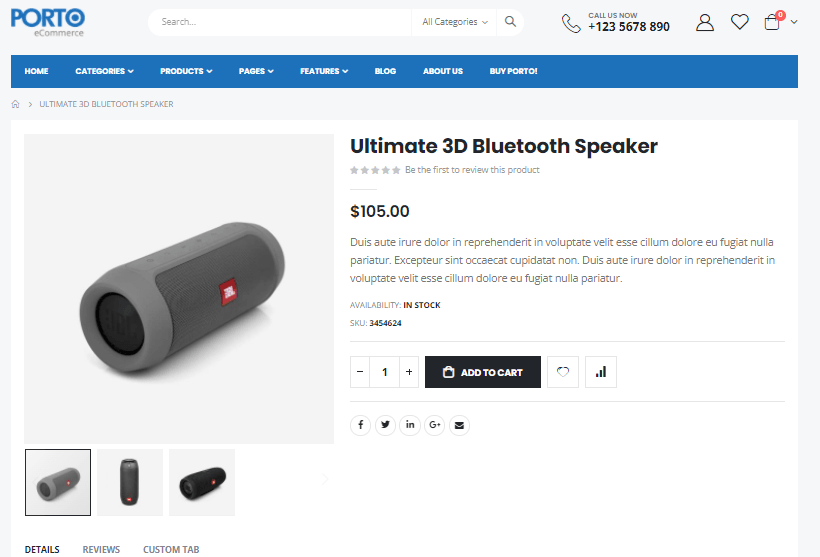Expand the Products nav menu
The image size is (820, 557).
click(x=186, y=71)
